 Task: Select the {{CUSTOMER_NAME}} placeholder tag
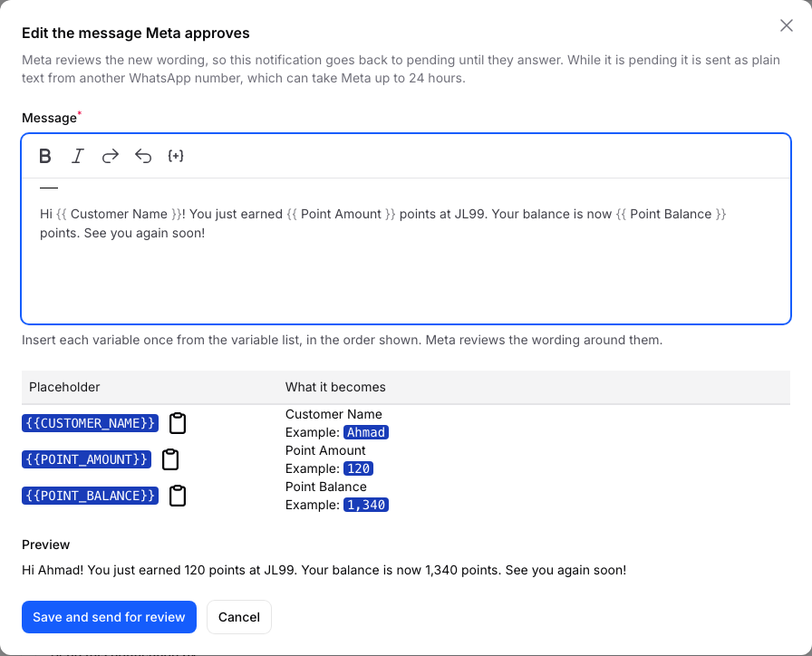pyautogui.click(x=90, y=423)
